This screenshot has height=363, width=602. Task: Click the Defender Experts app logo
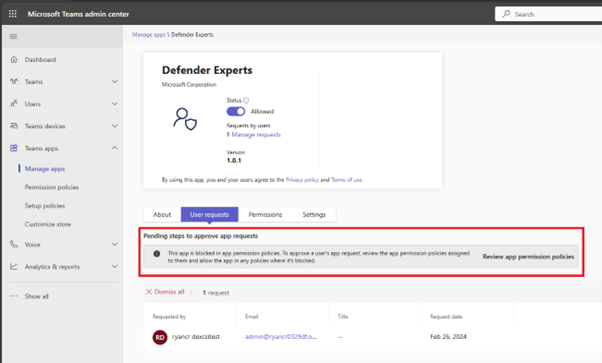185,119
